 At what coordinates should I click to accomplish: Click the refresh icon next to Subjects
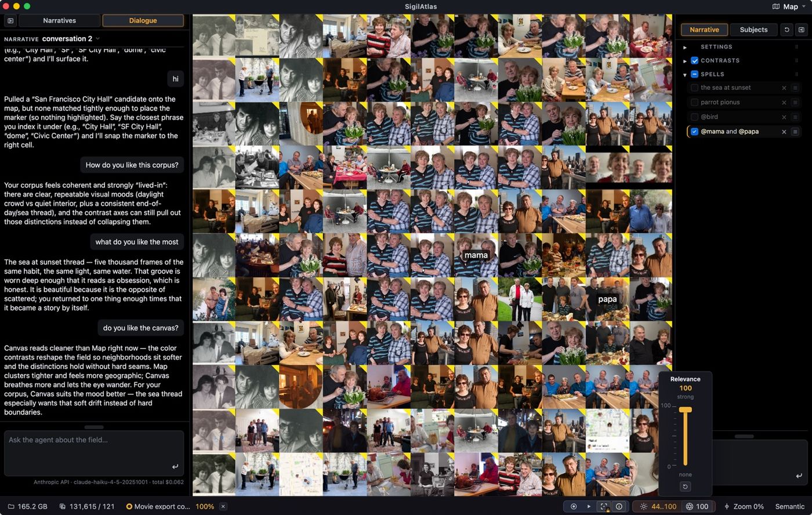[x=786, y=30]
